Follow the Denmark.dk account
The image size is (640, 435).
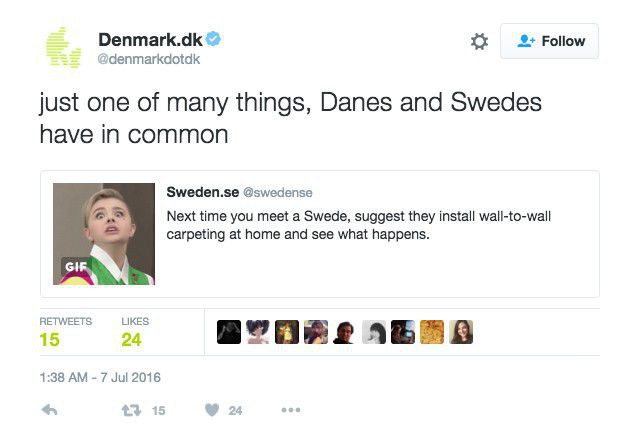(x=552, y=41)
